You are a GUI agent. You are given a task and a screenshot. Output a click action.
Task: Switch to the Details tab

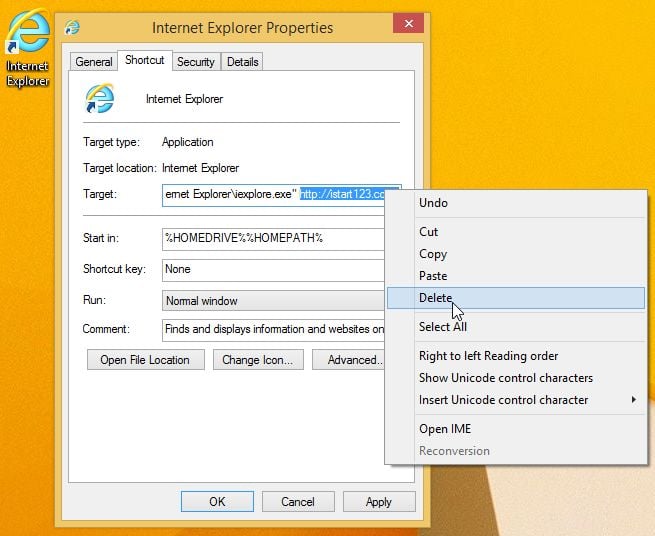tap(242, 62)
